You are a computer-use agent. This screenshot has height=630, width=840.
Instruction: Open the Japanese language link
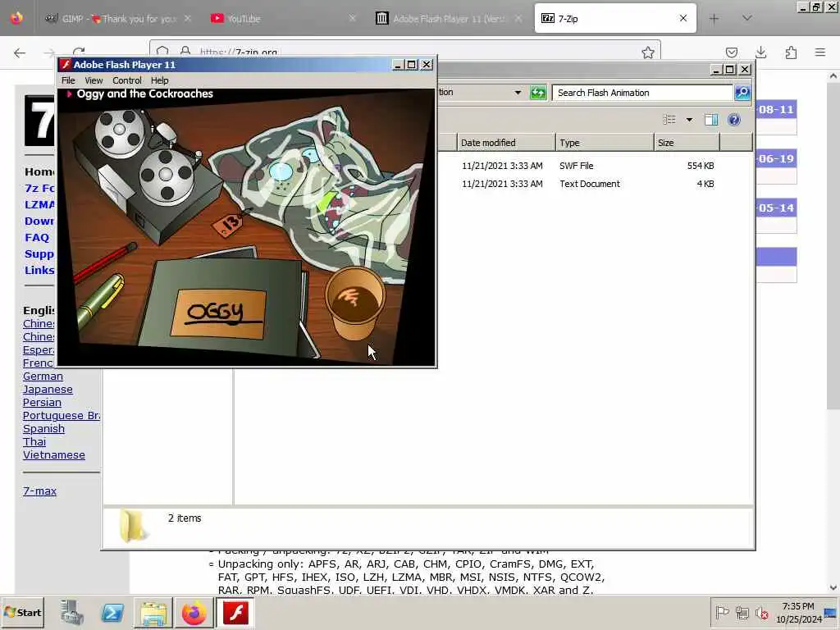(x=48, y=390)
